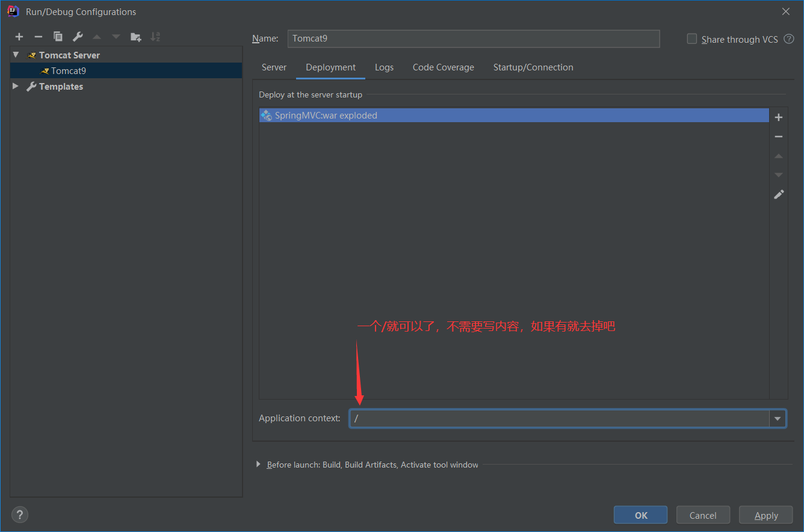Click the remove configuration minus icon
Screen dimensions: 804x532
(x=39, y=37)
